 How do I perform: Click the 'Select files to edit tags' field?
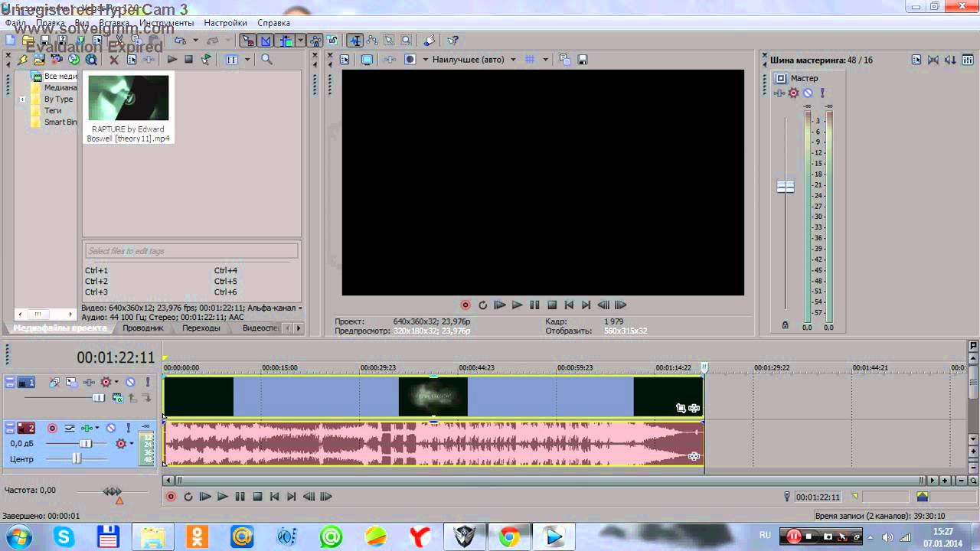click(x=191, y=251)
